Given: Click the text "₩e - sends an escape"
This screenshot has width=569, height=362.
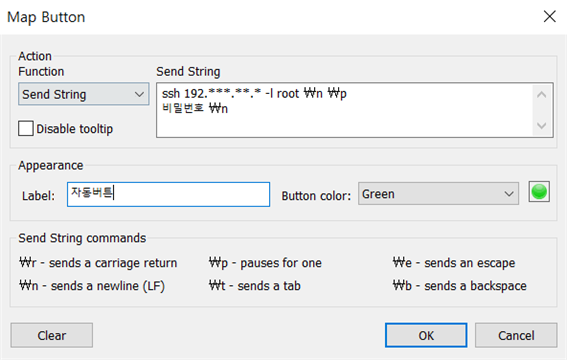Looking at the screenshot, I should coord(454,263).
